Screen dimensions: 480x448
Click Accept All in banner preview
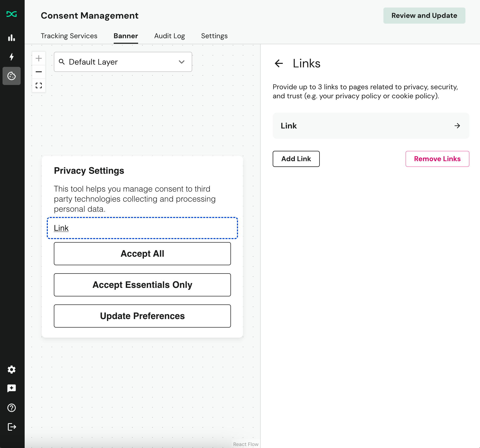142,254
